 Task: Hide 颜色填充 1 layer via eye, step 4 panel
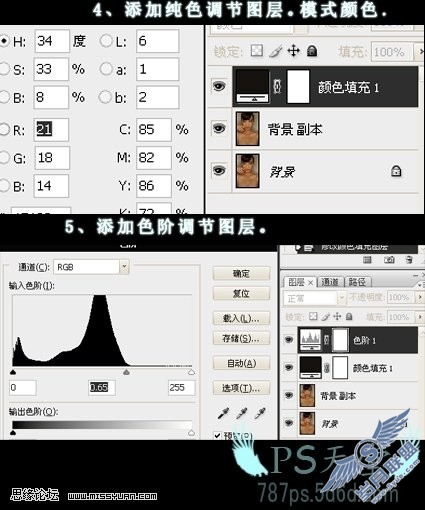tap(219, 86)
